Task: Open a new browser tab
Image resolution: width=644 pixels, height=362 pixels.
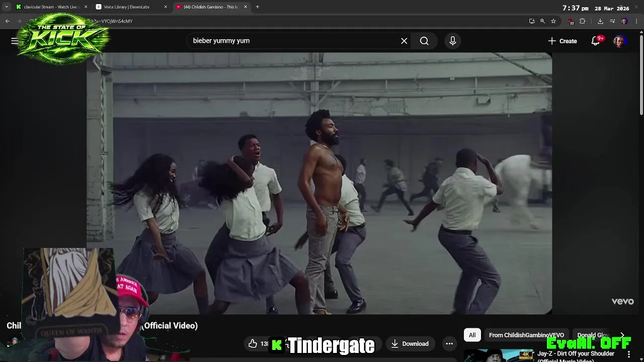Action: tap(257, 7)
